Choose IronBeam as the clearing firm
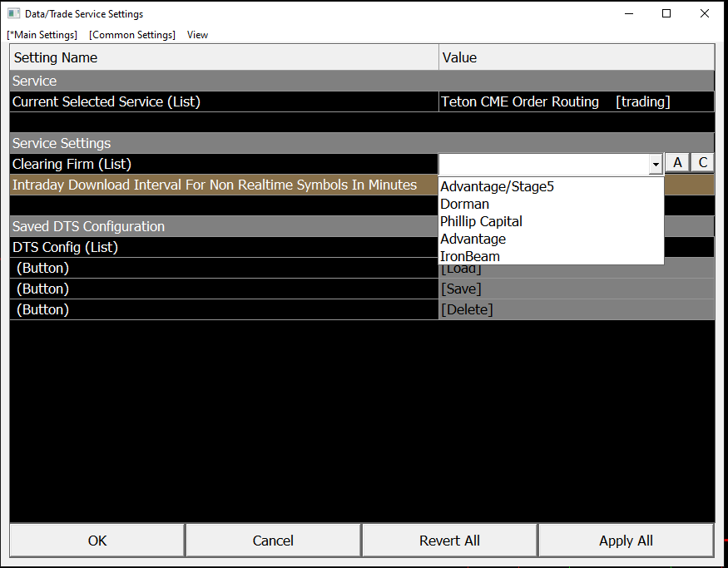This screenshot has height=568, width=728. click(x=470, y=256)
